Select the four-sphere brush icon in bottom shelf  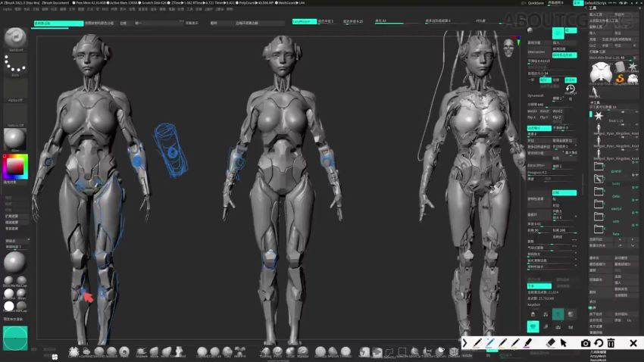click(240, 351)
